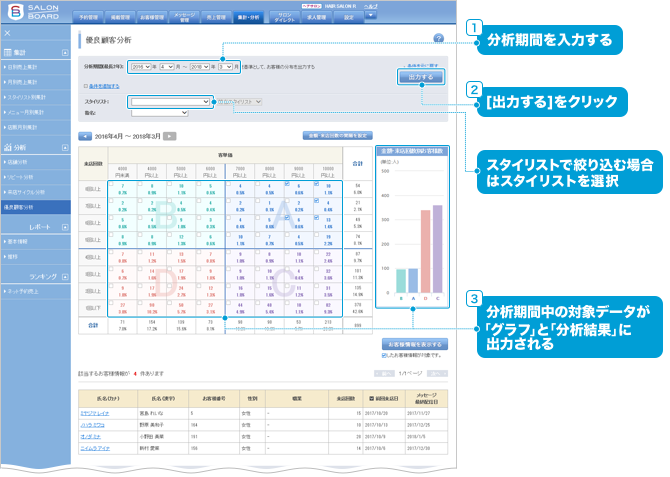Check the 4000円未満 cell in the 54-total row

[x=111, y=184]
